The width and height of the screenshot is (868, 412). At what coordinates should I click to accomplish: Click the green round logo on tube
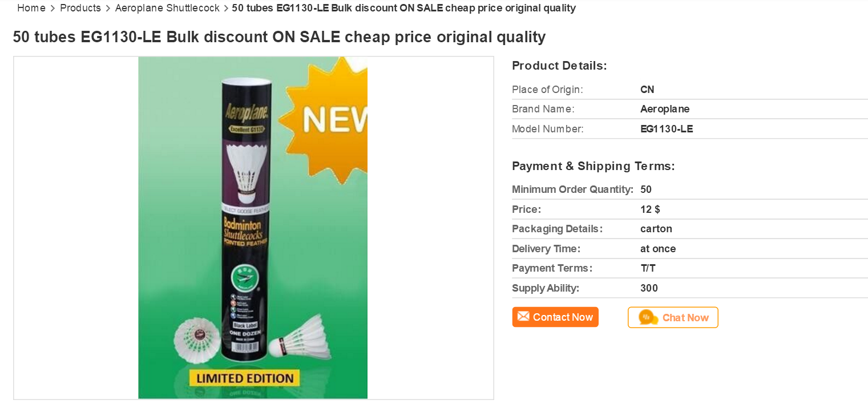click(246, 279)
